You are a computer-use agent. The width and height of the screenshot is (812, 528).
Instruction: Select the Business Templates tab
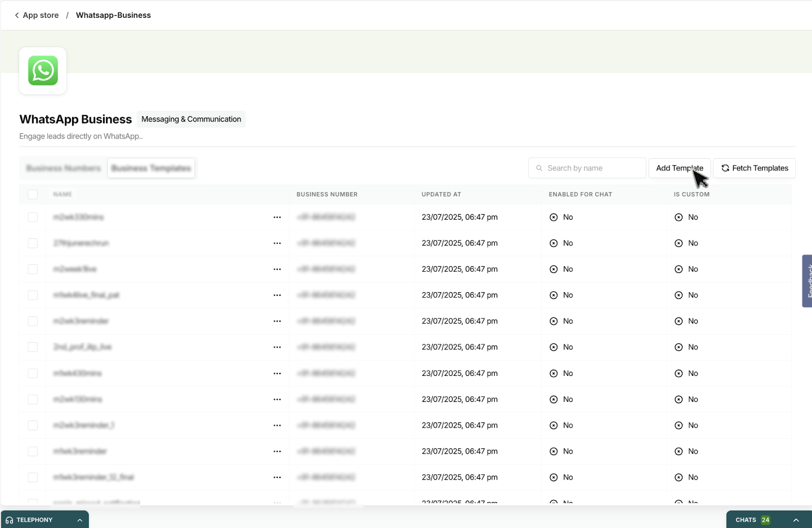[151, 168]
